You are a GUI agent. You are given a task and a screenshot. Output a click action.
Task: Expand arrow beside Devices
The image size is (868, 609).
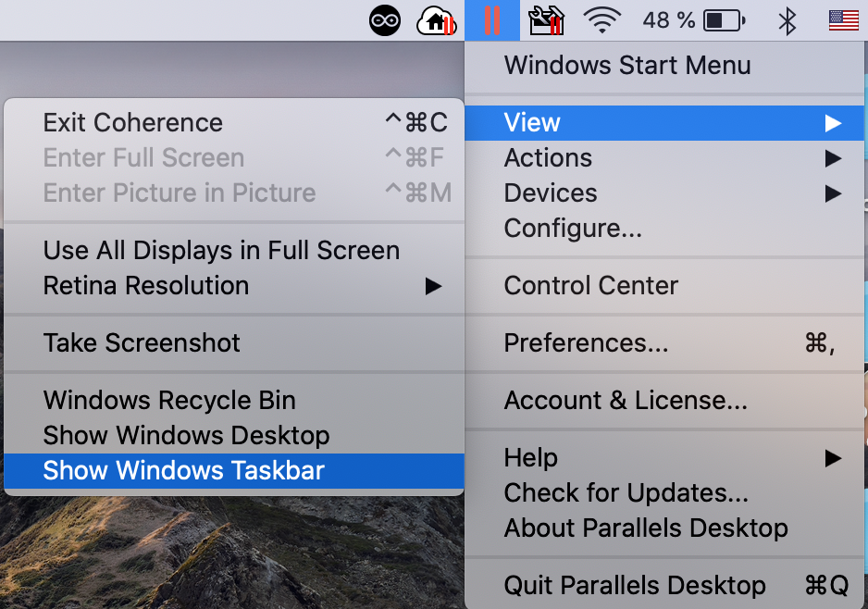(x=833, y=193)
